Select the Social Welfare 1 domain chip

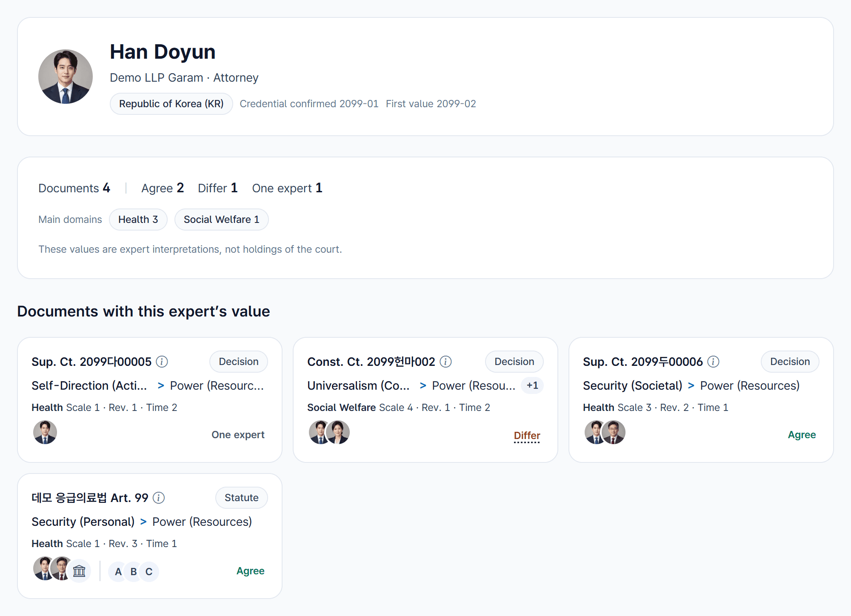click(x=222, y=220)
